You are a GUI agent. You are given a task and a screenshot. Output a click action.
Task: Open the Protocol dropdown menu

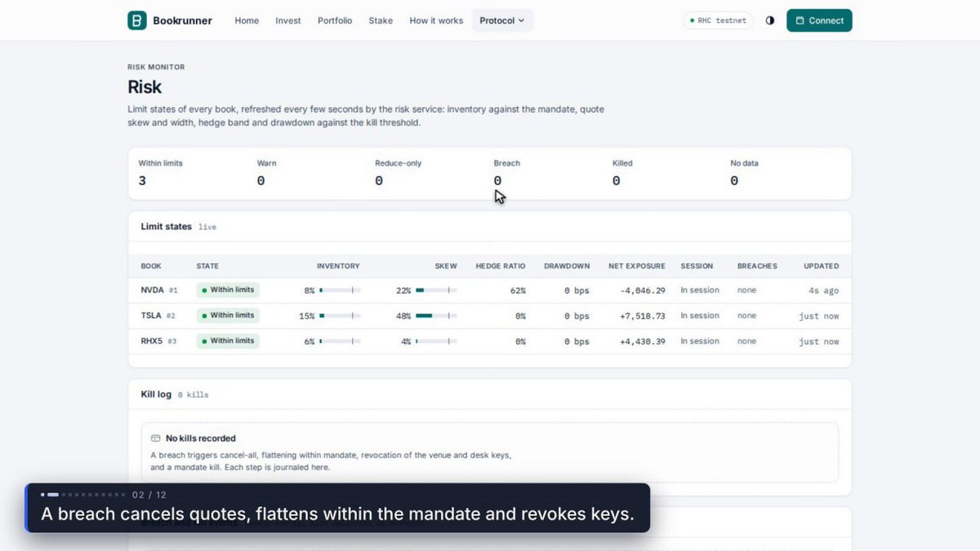tap(502, 20)
